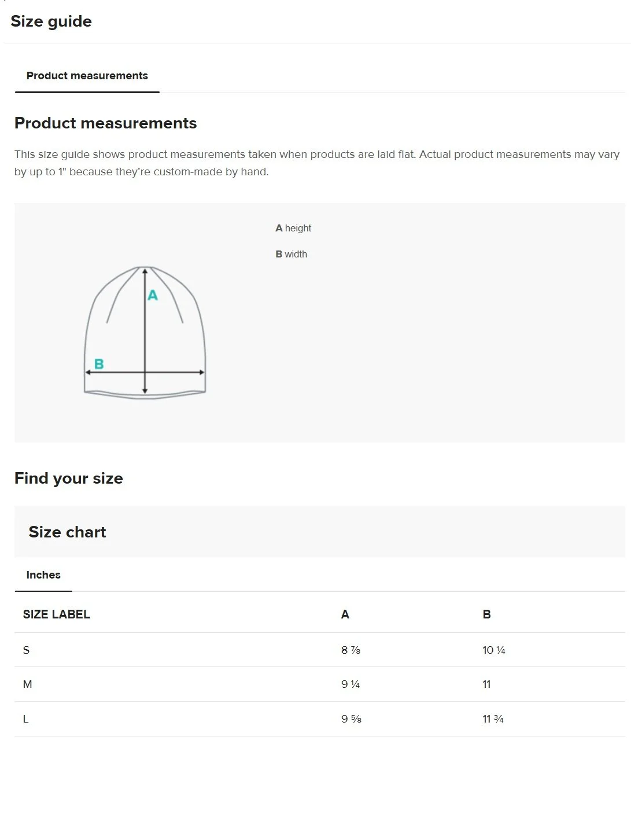Screen dimensions: 631x840
Task: Click the A column header in size chart
Action: click(345, 614)
